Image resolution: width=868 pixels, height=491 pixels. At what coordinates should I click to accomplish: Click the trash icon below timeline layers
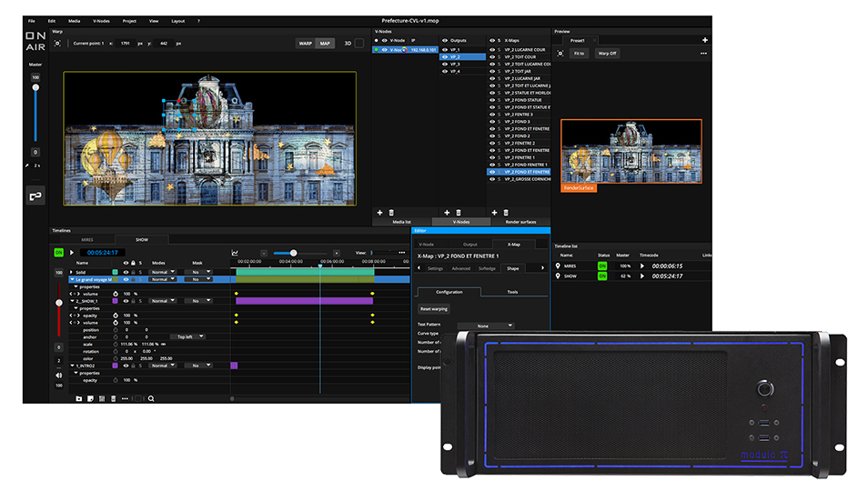click(114, 398)
